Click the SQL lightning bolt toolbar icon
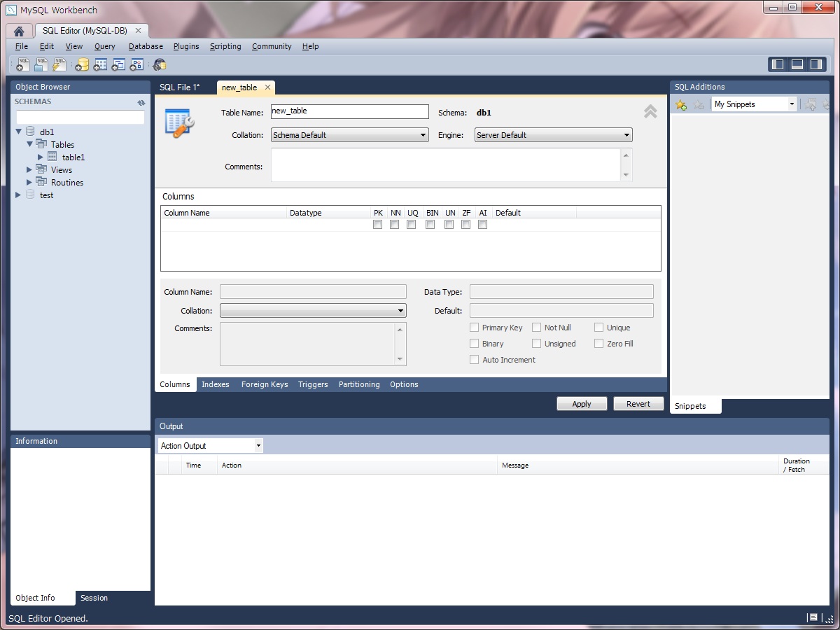Image resolution: width=840 pixels, height=630 pixels. (59, 64)
